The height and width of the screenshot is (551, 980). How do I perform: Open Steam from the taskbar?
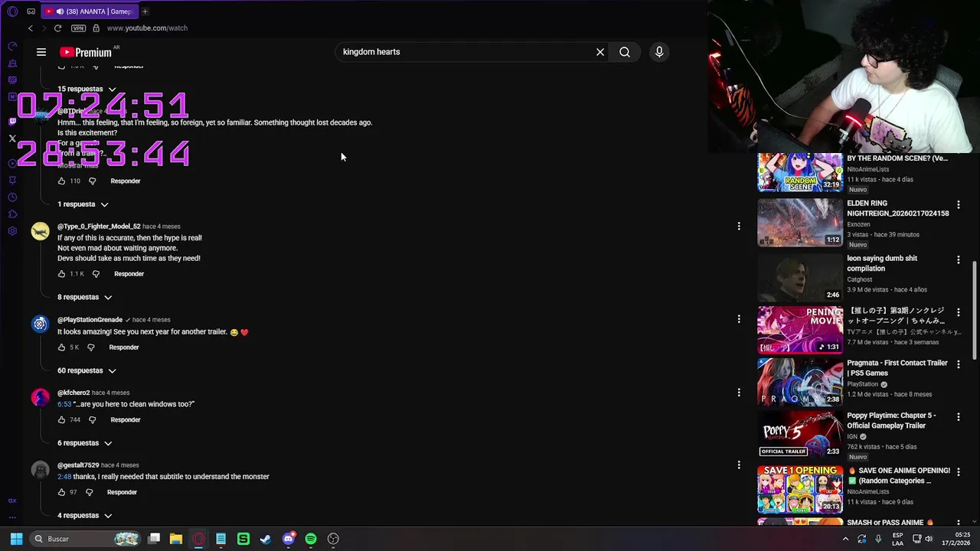[x=266, y=539]
